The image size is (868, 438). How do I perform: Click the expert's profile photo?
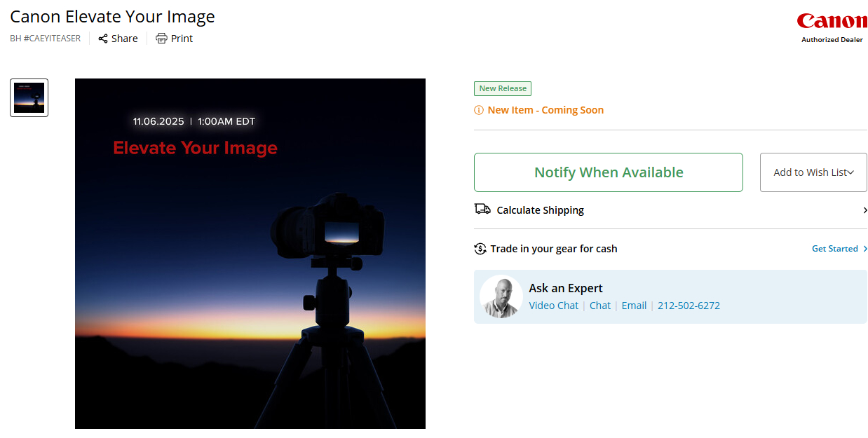[501, 296]
